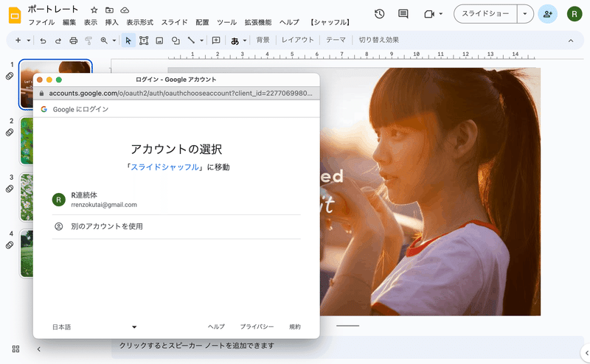Screen dimensions: 590x364
Task: Open the comments history icon
Action: [403, 14]
